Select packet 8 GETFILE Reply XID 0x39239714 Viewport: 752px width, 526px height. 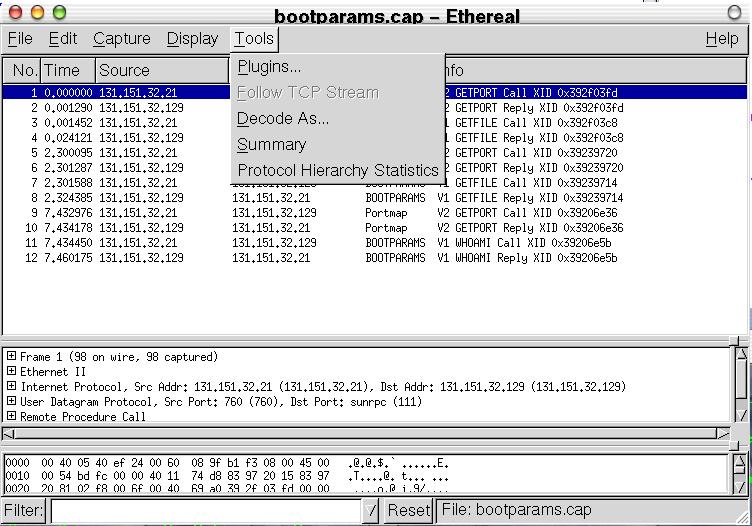pyautogui.click(x=374, y=198)
